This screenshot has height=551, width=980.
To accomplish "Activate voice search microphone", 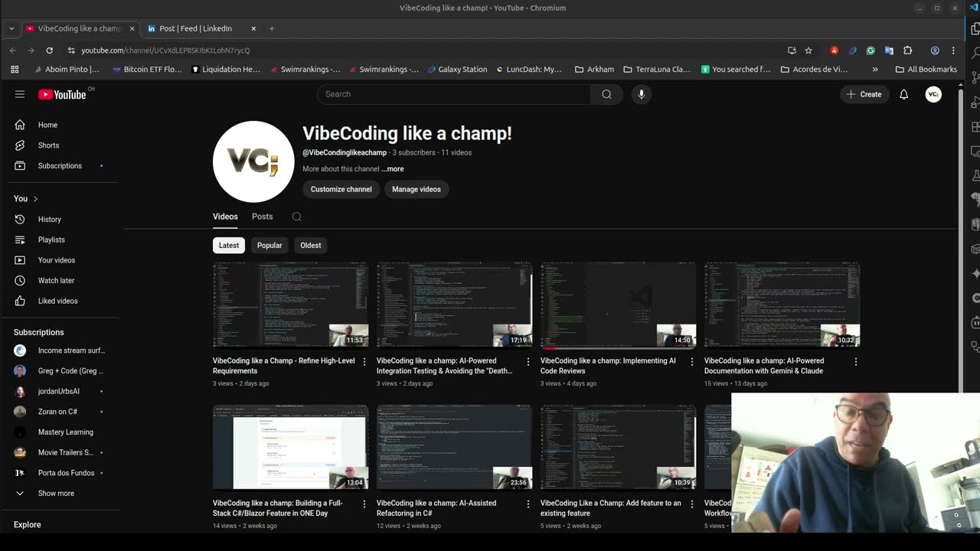I will pos(642,94).
